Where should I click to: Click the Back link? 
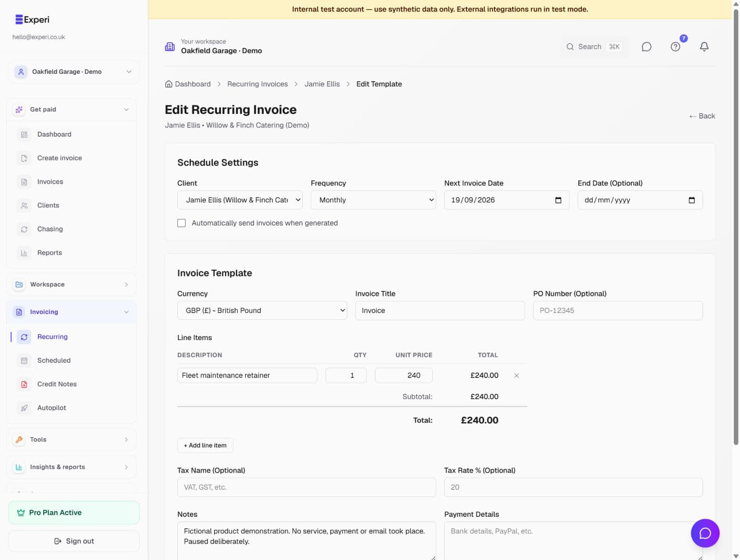click(x=702, y=116)
